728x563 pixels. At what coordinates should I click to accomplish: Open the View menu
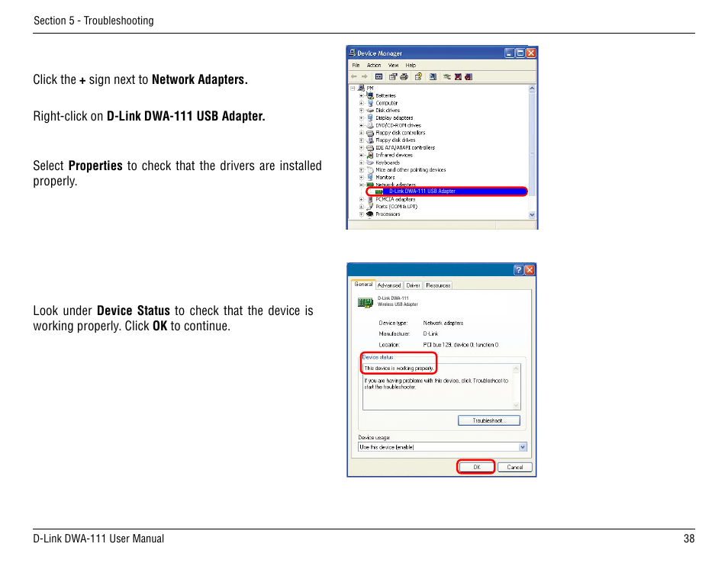(393, 66)
